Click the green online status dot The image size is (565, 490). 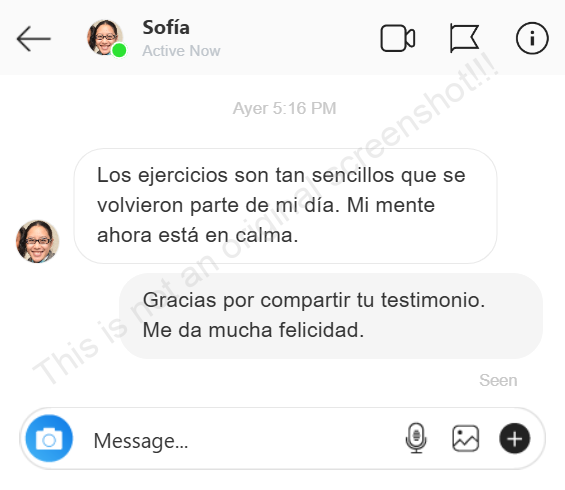point(119,50)
